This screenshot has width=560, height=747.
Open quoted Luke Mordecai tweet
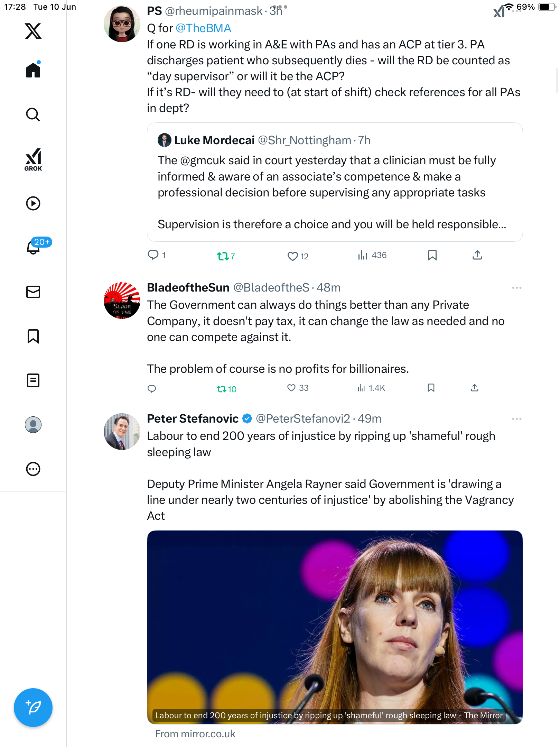pos(335,182)
